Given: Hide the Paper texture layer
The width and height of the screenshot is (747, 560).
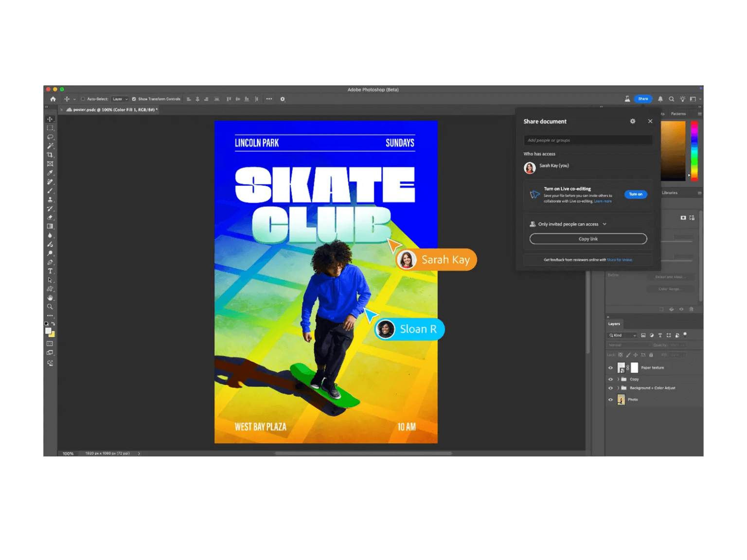Looking at the screenshot, I should pos(611,368).
